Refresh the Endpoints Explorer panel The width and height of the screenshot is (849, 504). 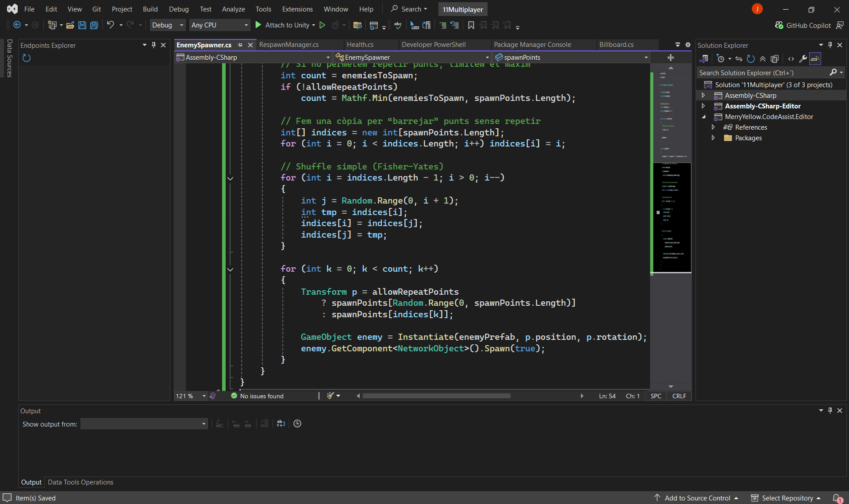coord(27,58)
